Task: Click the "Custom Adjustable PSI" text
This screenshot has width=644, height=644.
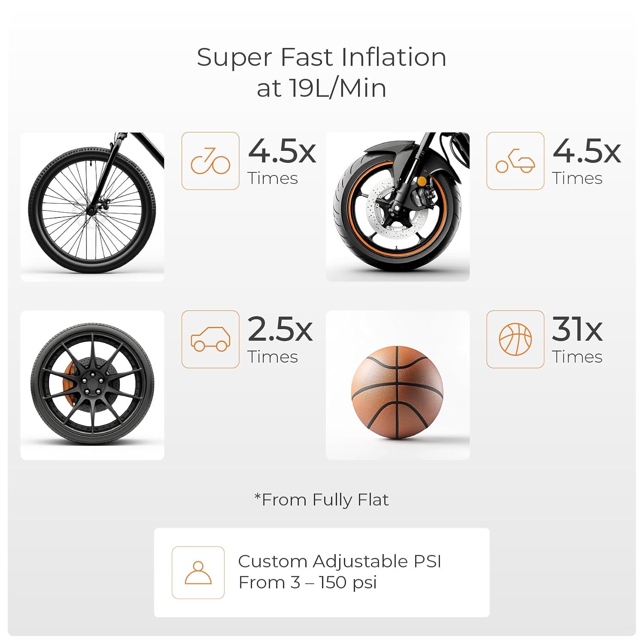Action: click(340, 561)
